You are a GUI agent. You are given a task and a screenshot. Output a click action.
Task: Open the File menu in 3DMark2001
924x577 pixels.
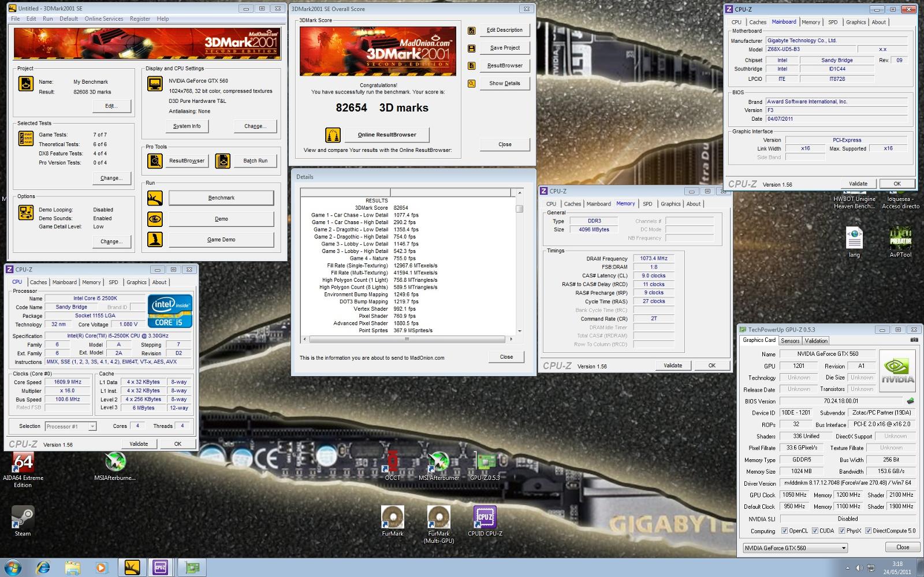(x=16, y=18)
